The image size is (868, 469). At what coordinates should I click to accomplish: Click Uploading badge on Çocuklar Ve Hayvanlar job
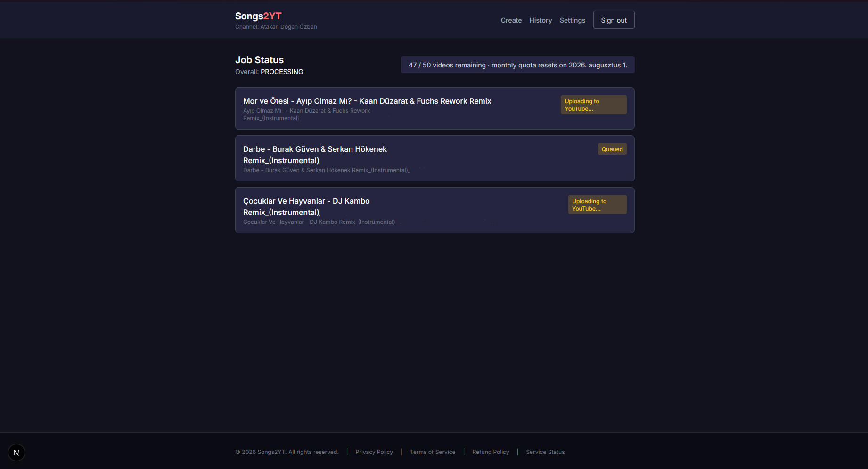coord(598,205)
